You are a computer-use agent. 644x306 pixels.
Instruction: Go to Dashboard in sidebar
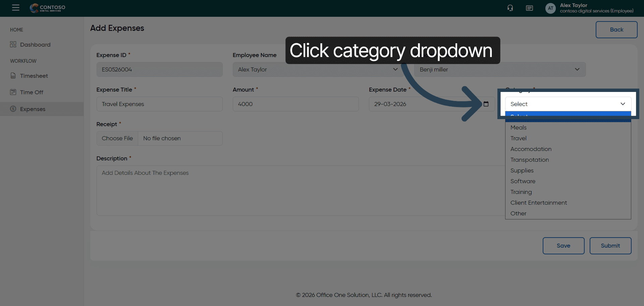[35, 45]
